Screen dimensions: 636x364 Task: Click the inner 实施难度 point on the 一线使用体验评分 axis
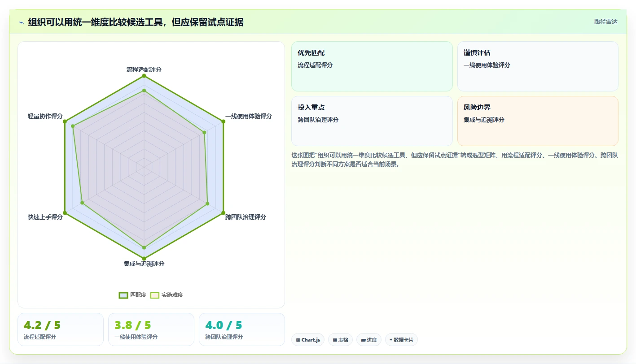[x=205, y=132]
